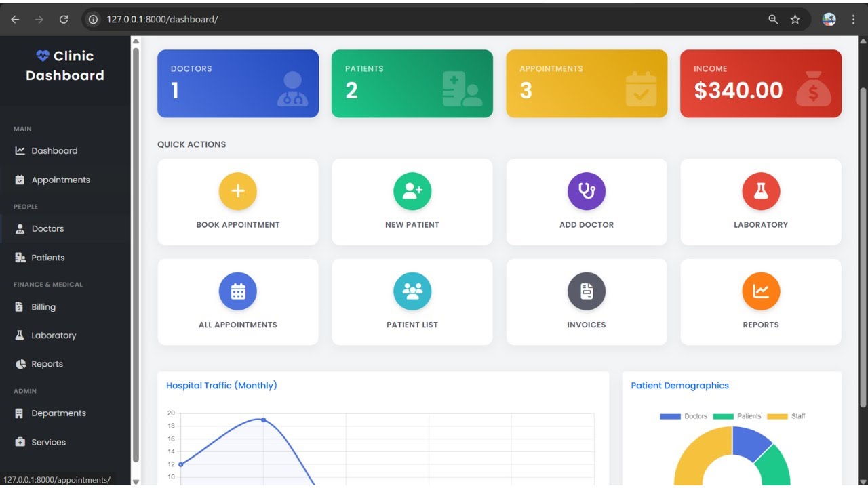Click the Reports pie chart icon in sidebar
868x488 pixels.
(x=20, y=364)
